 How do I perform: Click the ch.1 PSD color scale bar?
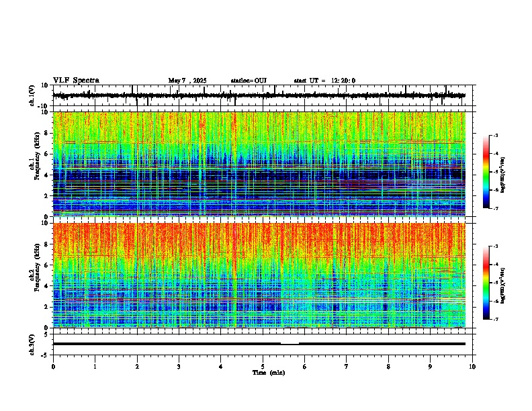(x=486, y=172)
